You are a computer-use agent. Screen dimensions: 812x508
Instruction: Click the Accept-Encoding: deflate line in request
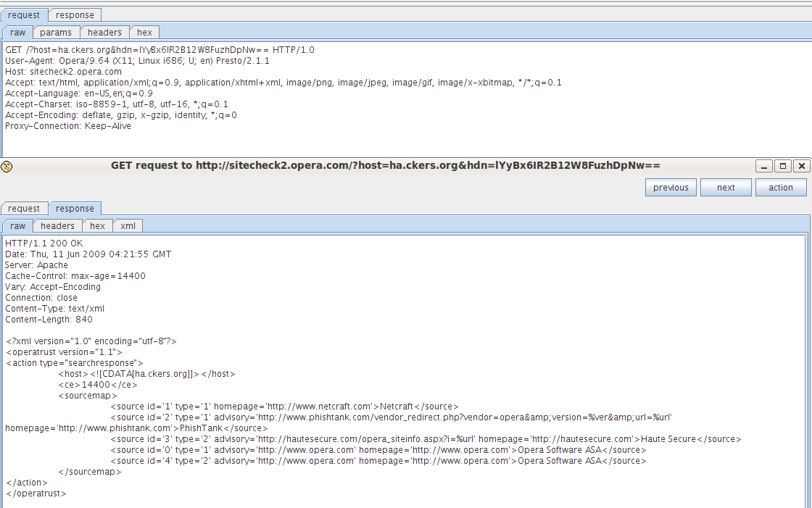[x=120, y=115]
